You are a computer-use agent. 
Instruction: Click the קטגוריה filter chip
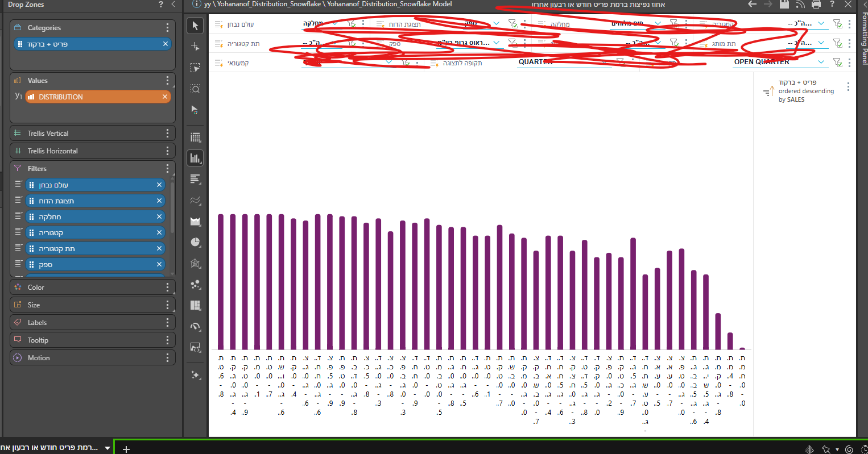(x=95, y=232)
